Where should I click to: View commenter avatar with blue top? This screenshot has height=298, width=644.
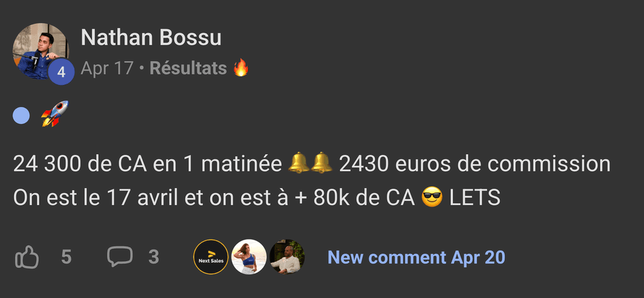click(x=249, y=257)
